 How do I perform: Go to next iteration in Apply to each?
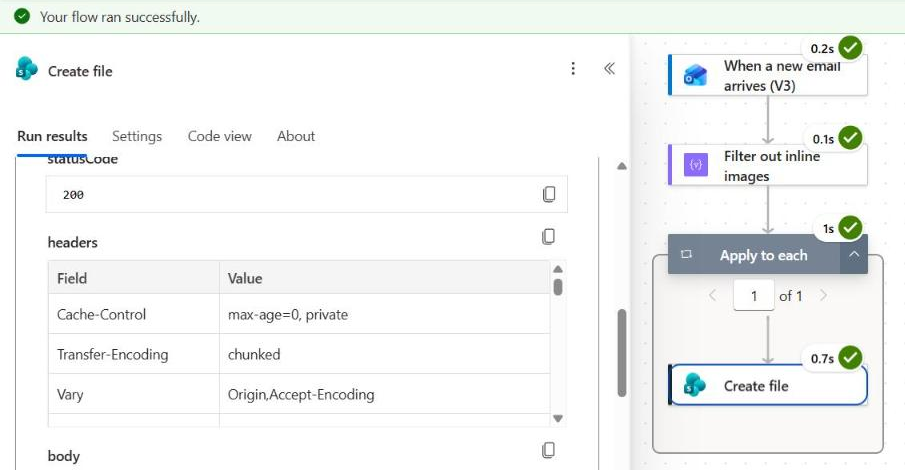pyautogui.click(x=824, y=296)
